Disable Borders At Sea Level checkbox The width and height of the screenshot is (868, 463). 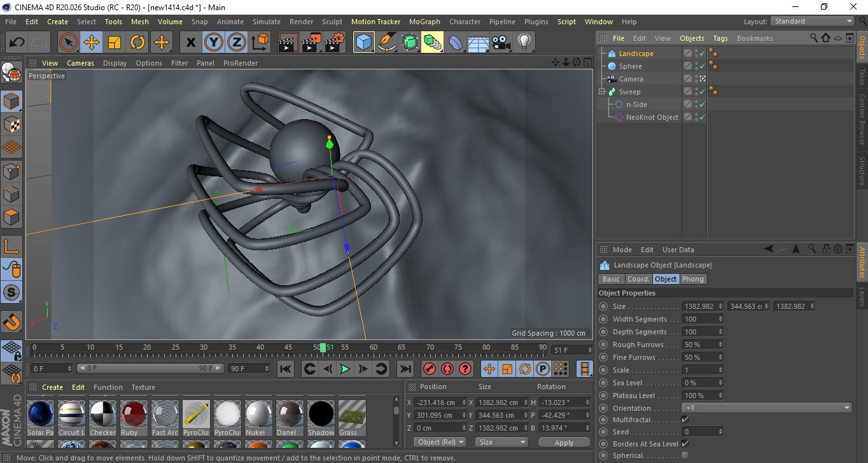point(685,444)
